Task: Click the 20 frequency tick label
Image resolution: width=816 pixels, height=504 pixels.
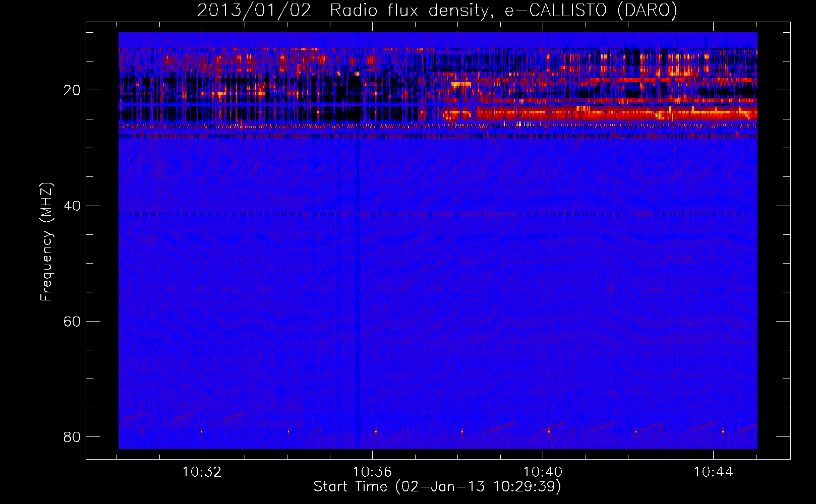Action: click(x=72, y=91)
